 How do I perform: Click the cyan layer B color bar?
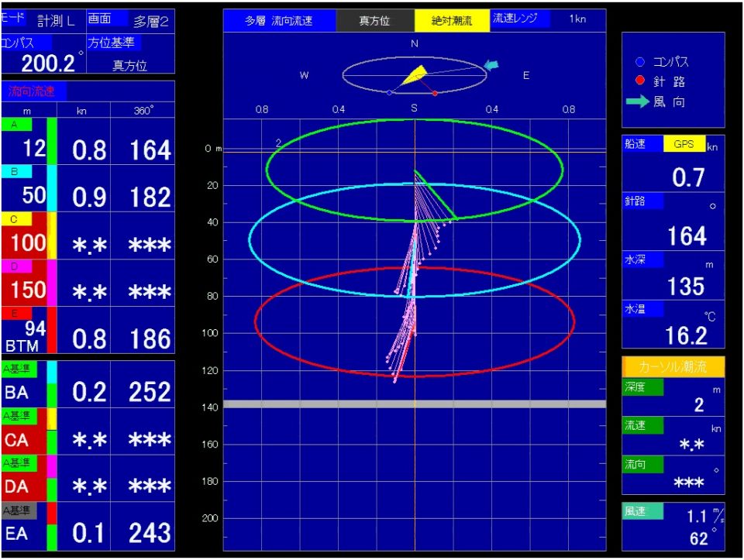pyautogui.click(x=52, y=188)
